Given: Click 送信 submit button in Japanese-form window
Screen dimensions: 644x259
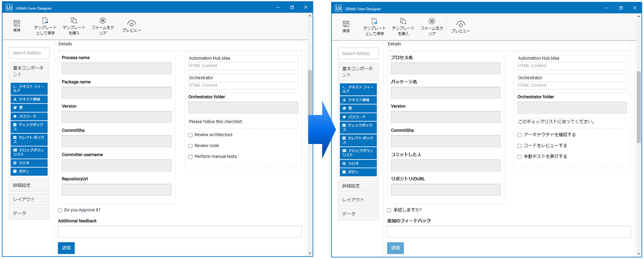Looking at the screenshot, I should pos(395,248).
